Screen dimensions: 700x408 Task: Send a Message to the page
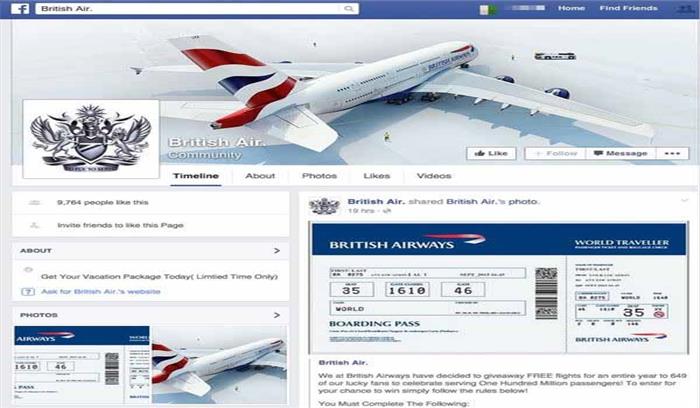click(x=621, y=153)
